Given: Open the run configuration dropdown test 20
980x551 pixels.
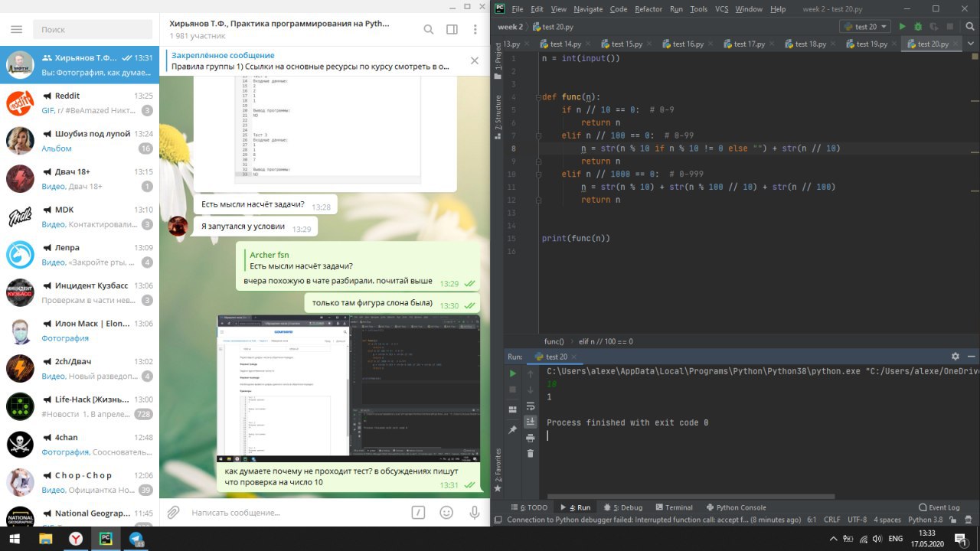Looking at the screenshot, I should point(865,27).
